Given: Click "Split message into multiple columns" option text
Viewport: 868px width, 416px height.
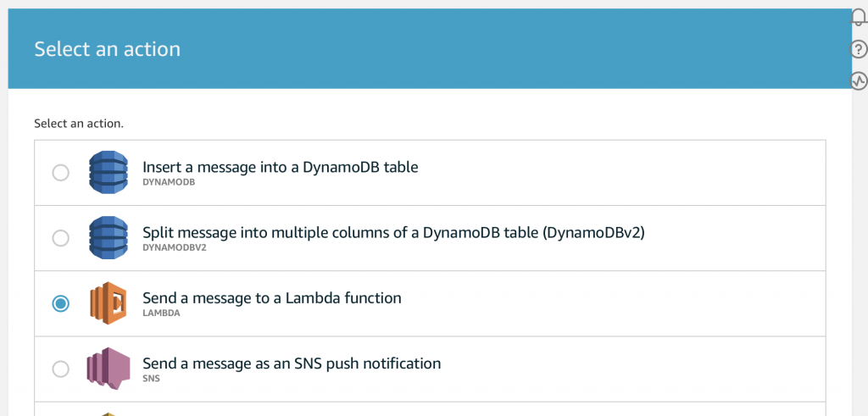Looking at the screenshot, I should click(x=393, y=232).
